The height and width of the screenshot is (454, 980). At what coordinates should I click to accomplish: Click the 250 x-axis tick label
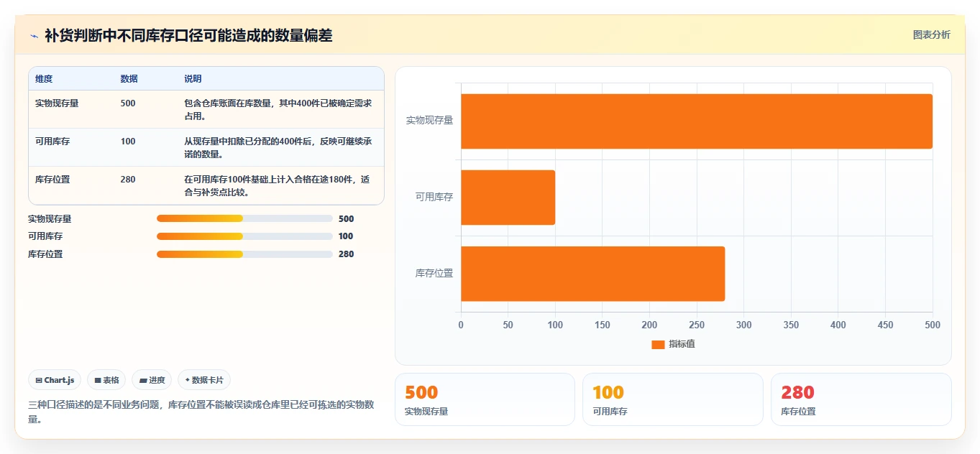pos(697,325)
